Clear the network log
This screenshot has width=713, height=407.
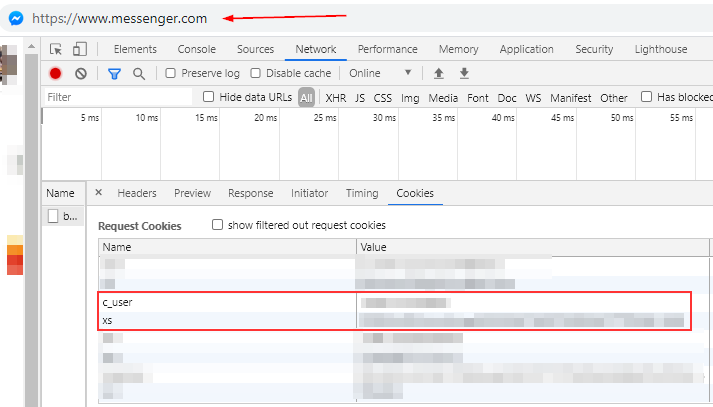click(x=81, y=73)
